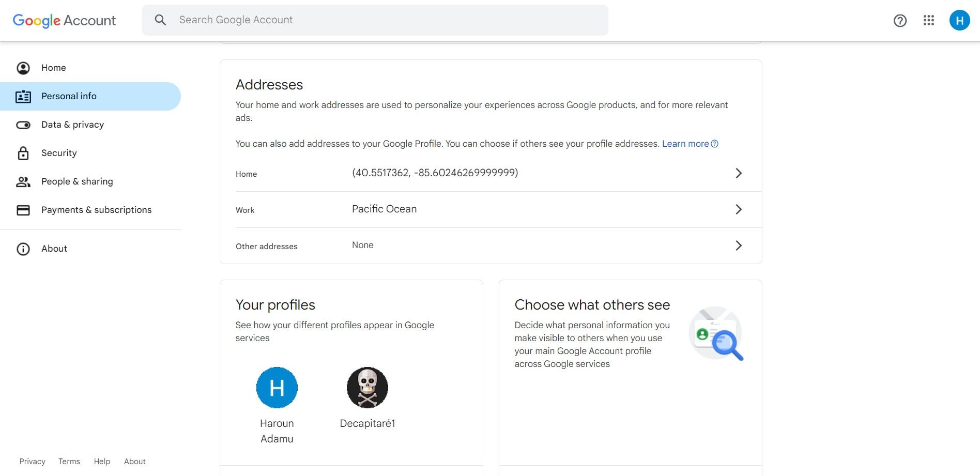
Task: Select the People & sharing icon
Action: [23, 181]
